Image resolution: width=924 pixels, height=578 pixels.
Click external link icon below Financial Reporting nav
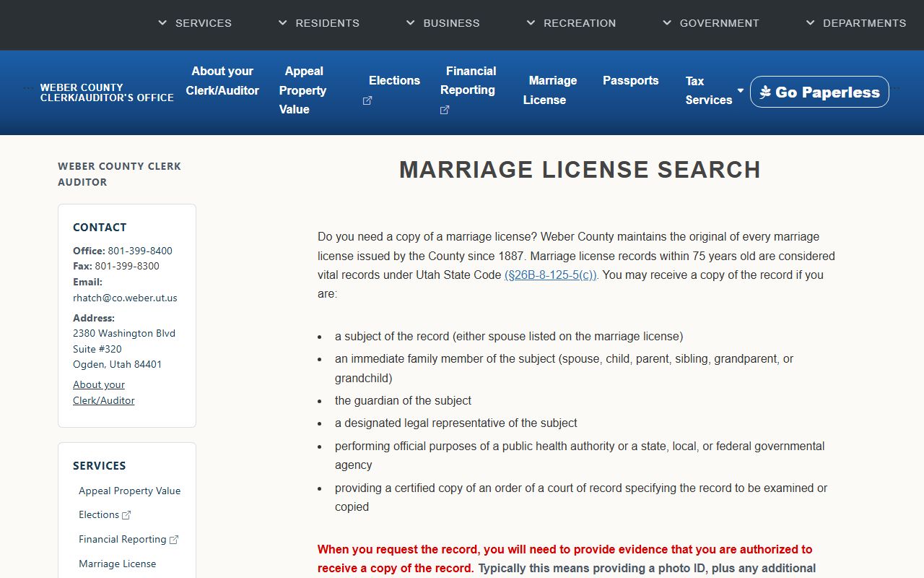pyautogui.click(x=445, y=110)
